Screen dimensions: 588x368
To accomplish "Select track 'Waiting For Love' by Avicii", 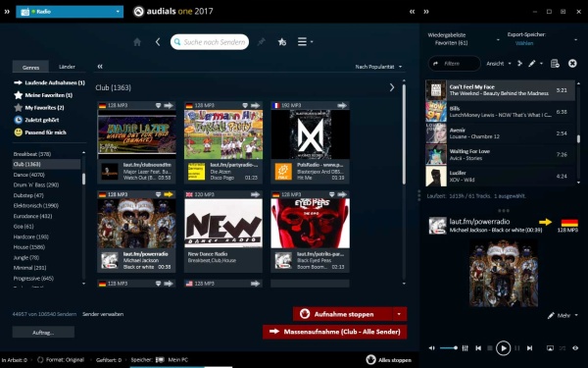I will pos(500,155).
